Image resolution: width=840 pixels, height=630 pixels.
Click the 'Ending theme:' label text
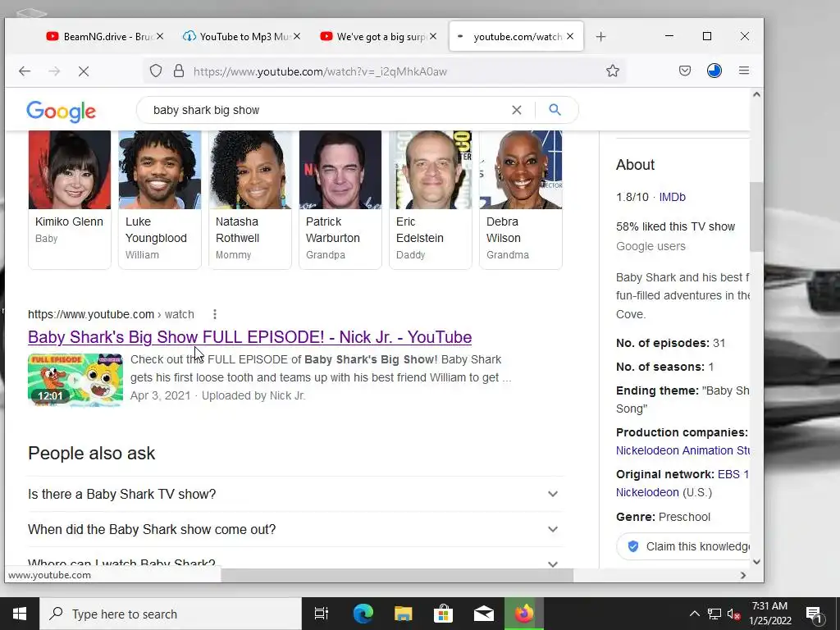[657, 390]
